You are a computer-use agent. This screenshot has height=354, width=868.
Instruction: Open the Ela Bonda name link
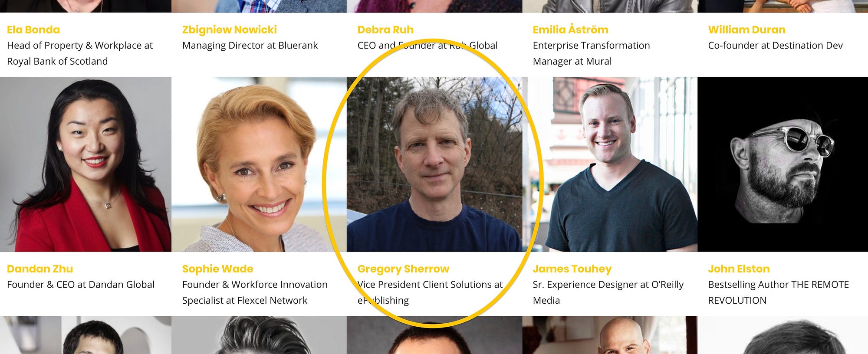[33, 29]
